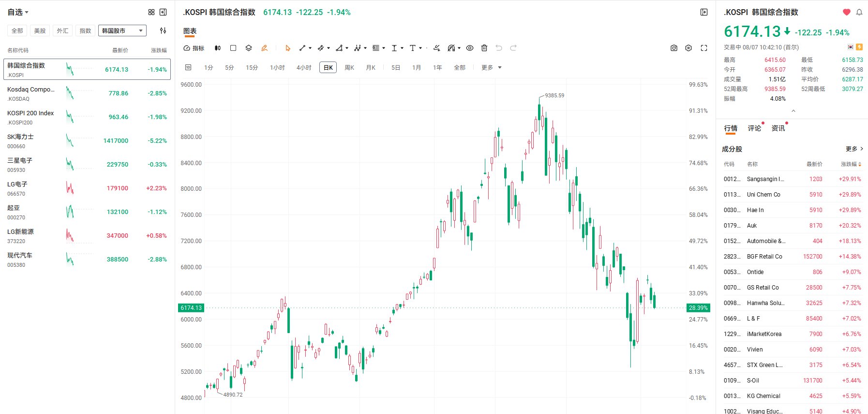Toggle drawings visibility eye icon

(x=470, y=48)
